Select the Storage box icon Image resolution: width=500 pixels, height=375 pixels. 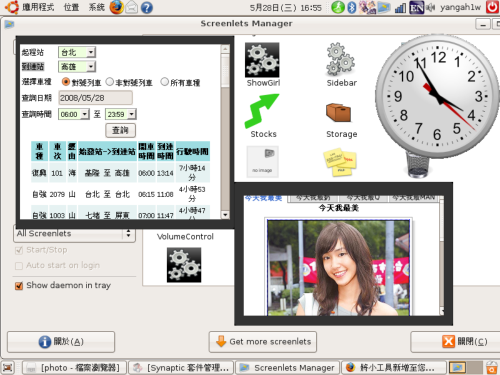click(x=338, y=112)
